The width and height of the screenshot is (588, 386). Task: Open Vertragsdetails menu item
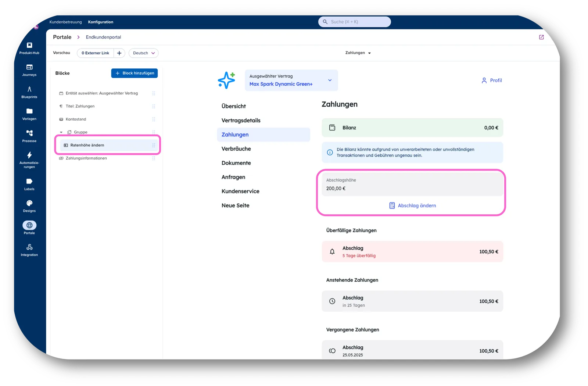[x=241, y=121]
